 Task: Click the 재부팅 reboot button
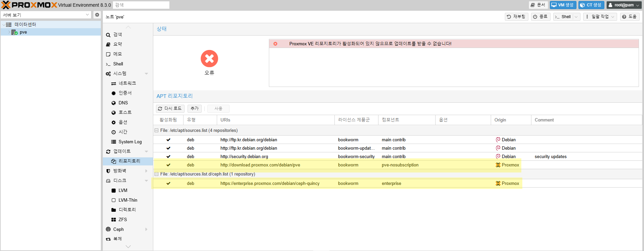(x=517, y=17)
